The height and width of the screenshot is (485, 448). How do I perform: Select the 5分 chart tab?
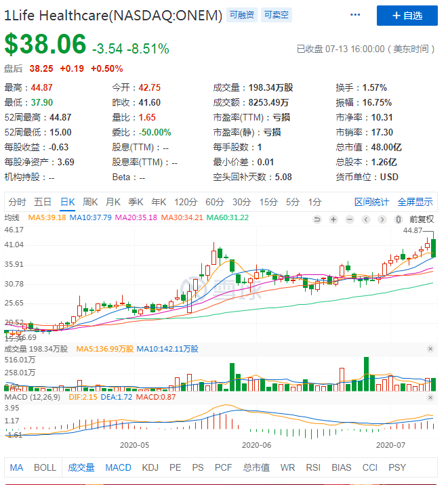coord(293,202)
